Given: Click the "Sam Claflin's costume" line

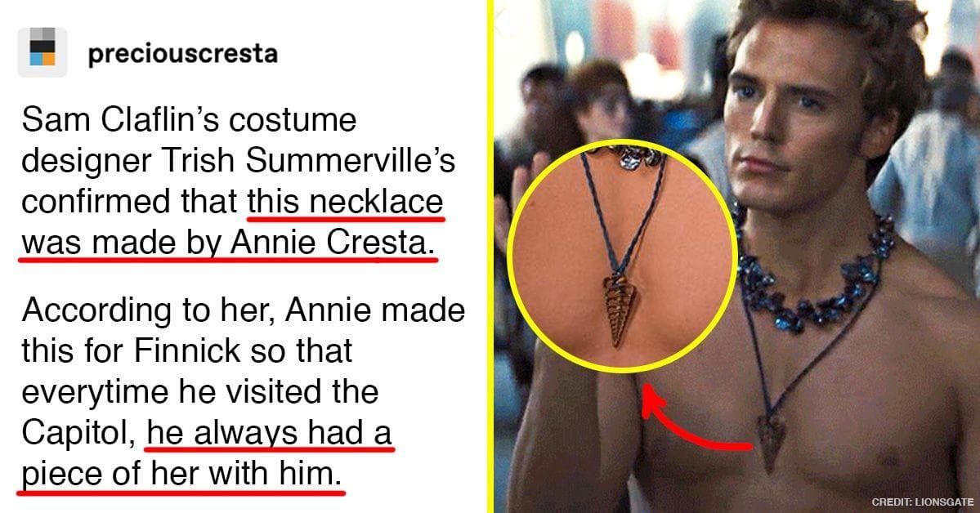Looking at the screenshot, I should coord(189,120).
